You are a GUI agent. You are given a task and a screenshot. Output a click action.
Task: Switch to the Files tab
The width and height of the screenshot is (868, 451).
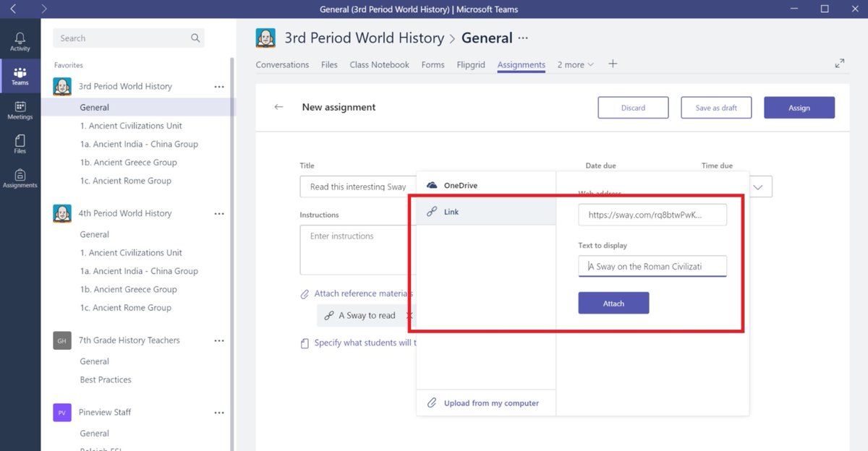[x=329, y=64]
